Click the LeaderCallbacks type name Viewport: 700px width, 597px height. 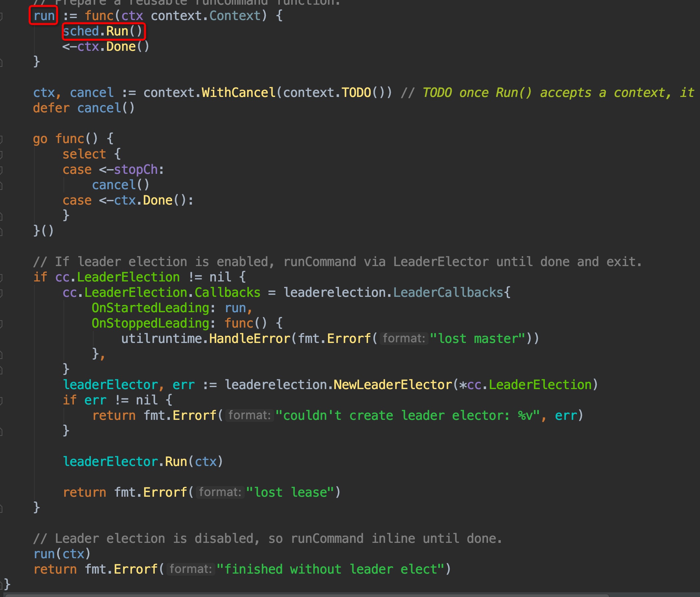click(448, 292)
